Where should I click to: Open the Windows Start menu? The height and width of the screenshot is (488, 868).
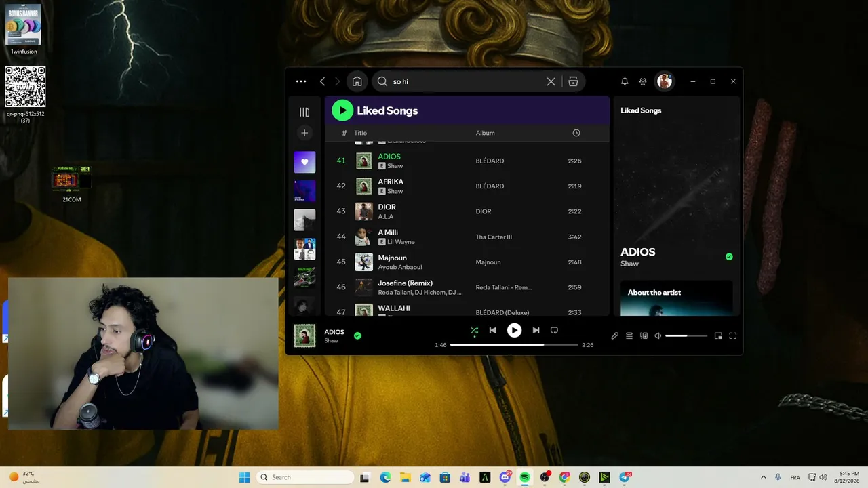coord(244,477)
